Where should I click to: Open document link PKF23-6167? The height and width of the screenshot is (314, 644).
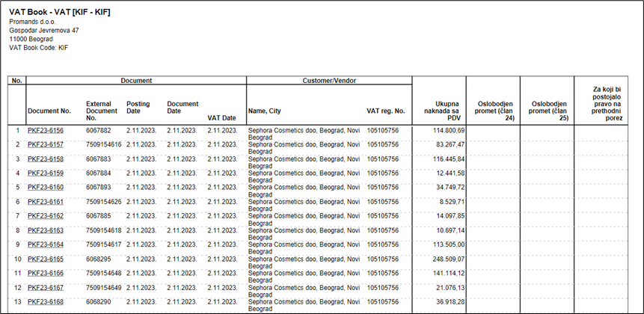[46, 288]
